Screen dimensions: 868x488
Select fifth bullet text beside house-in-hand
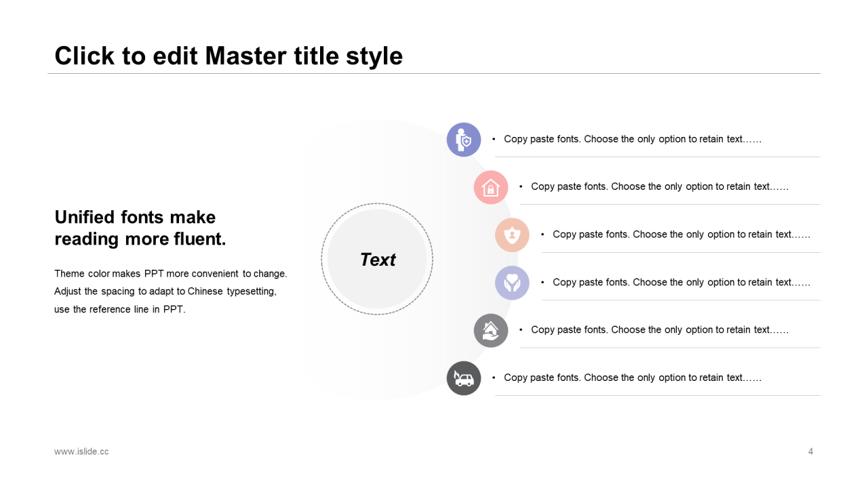[660, 329]
